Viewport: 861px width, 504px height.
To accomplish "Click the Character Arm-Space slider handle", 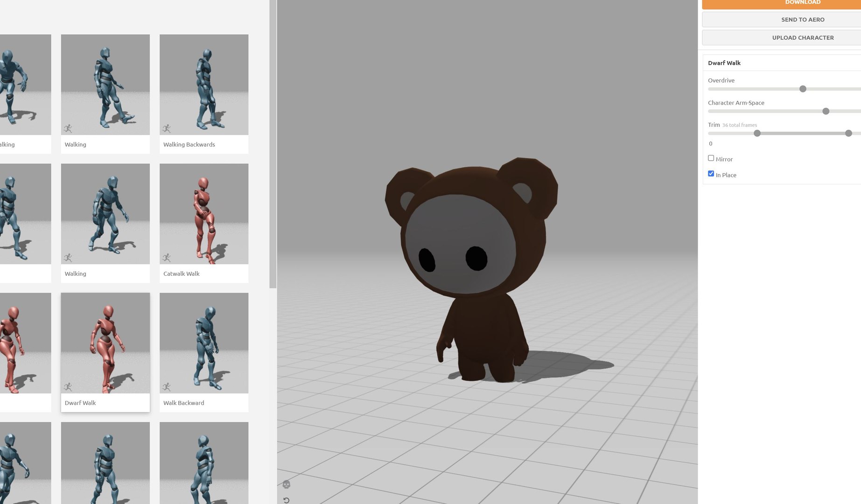I will pyautogui.click(x=826, y=111).
